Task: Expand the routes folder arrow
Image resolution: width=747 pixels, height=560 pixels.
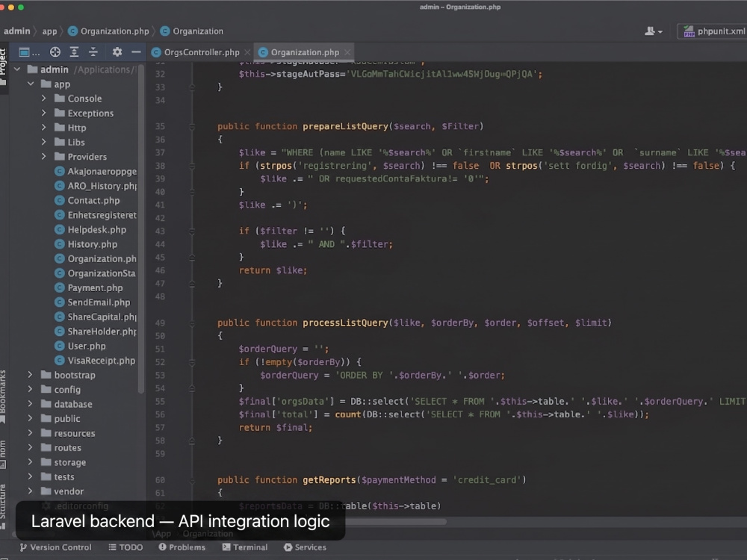Action: 31,447
